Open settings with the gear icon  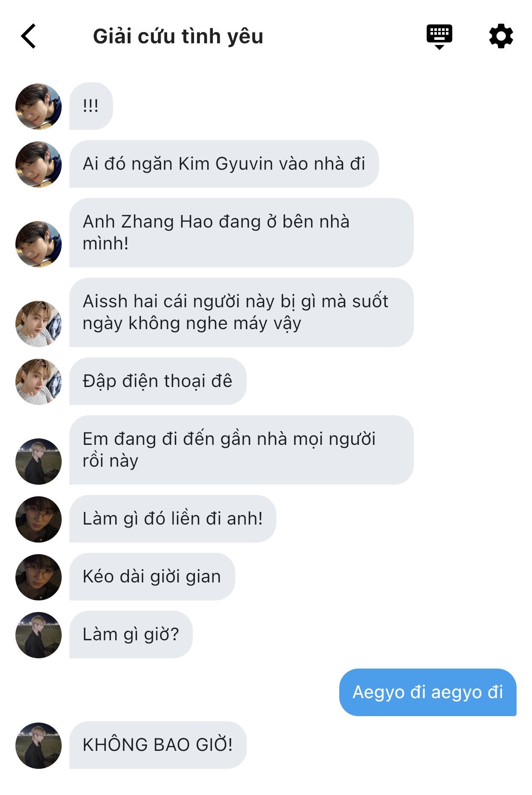(x=501, y=36)
